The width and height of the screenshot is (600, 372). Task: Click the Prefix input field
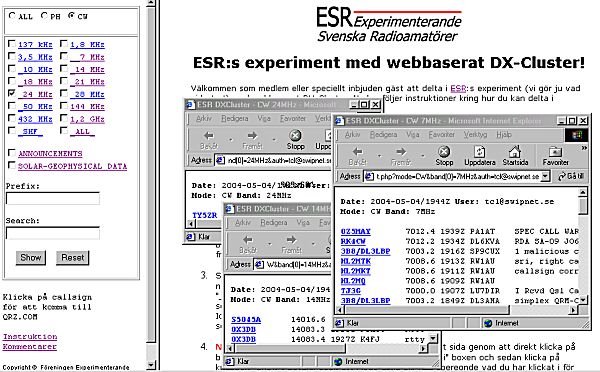coord(53,198)
